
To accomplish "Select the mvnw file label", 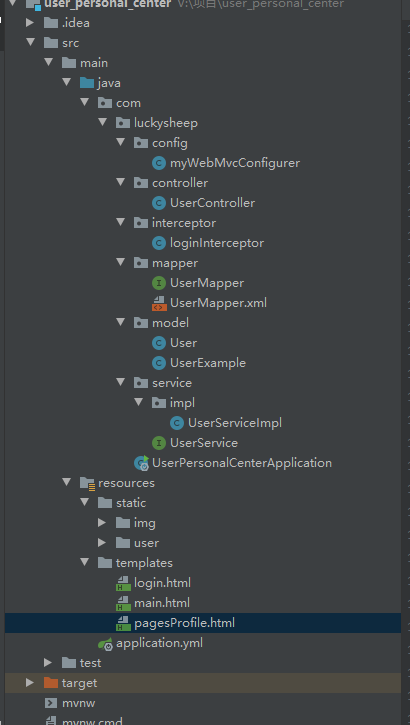I will tap(79, 703).
